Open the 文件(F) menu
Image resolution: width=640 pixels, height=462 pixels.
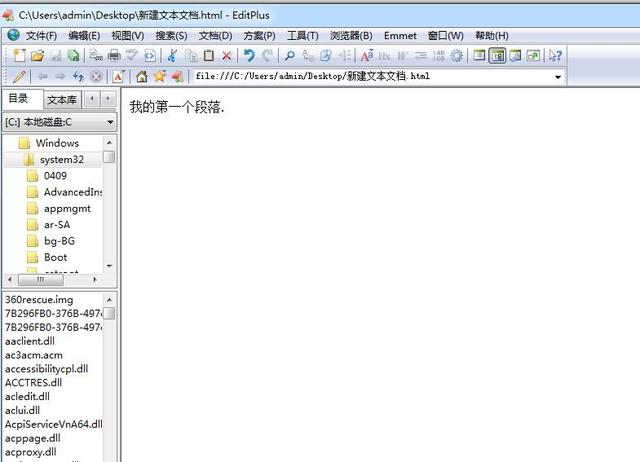(x=41, y=36)
